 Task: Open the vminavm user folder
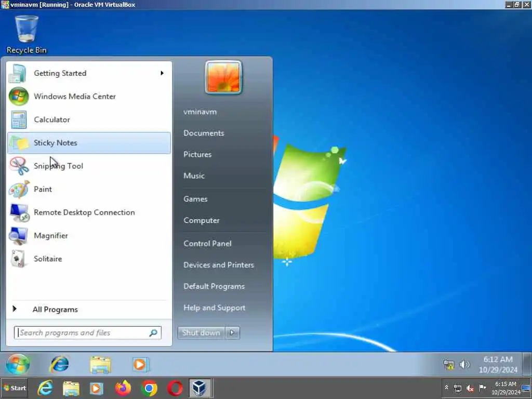click(x=200, y=112)
